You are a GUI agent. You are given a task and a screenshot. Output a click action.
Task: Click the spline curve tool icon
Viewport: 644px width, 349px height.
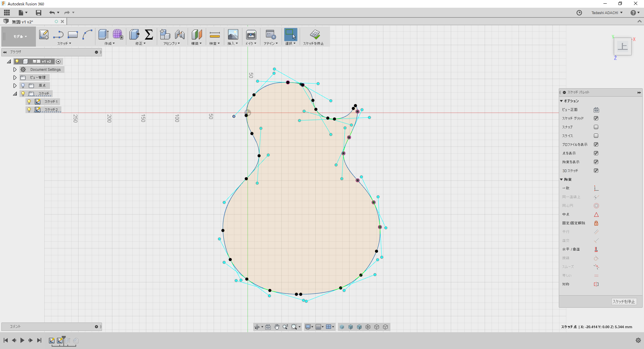87,35
